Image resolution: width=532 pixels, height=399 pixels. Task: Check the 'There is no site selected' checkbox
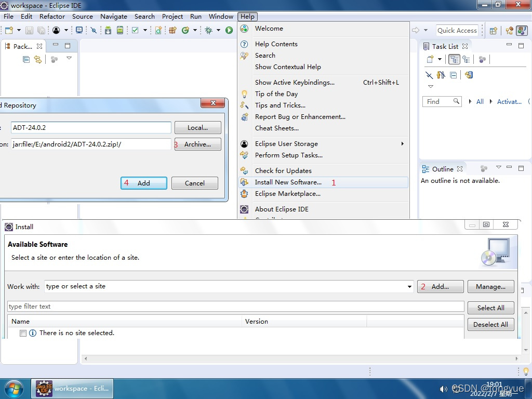[23, 333]
